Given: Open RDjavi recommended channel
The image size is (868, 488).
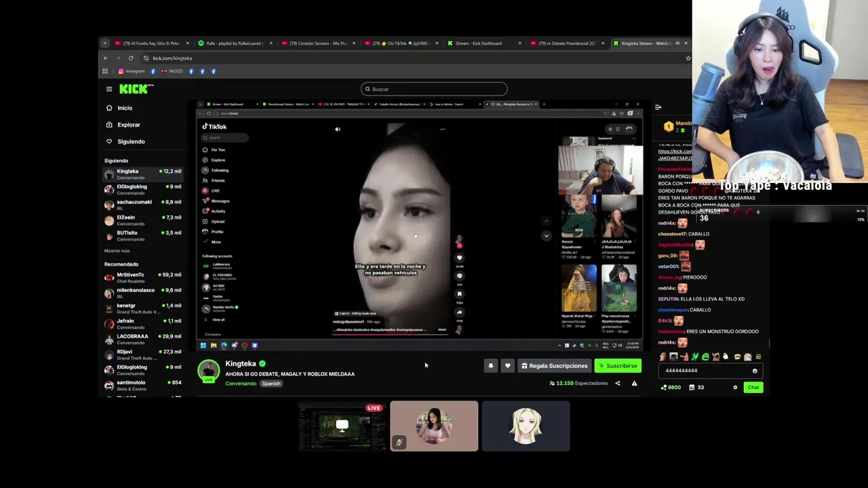Looking at the screenshot, I should pos(143,354).
